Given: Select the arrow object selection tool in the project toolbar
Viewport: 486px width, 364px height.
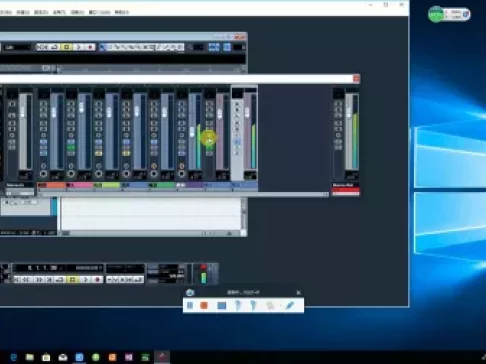Looking at the screenshot, I should [x=103, y=47].
